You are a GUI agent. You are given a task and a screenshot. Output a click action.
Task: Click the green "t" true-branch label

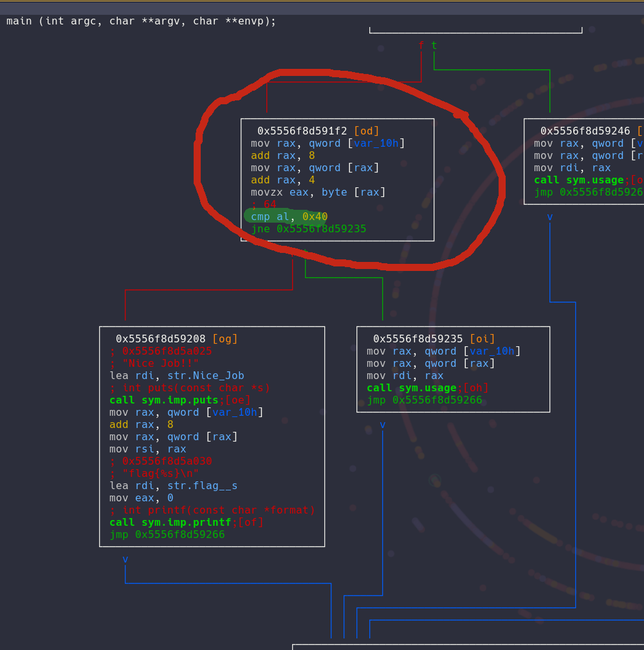coord(434,45)
